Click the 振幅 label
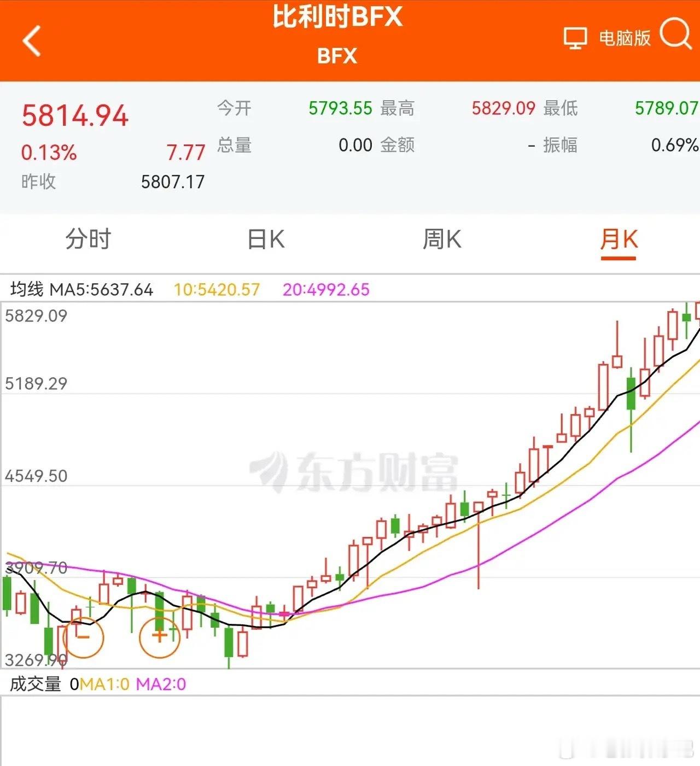 [560, 145]
